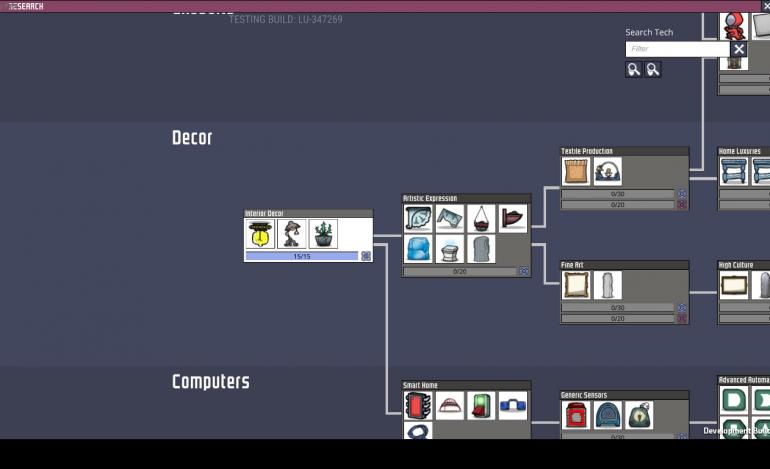Click the Fine Art 0/30 progress bar
This screenshot has width=770, height=469.
coord(618,307)
